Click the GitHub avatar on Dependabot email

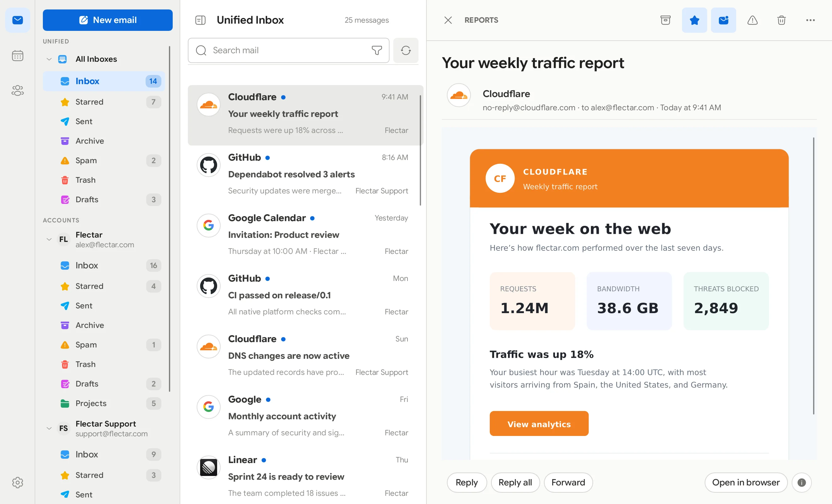pos(209,165)
